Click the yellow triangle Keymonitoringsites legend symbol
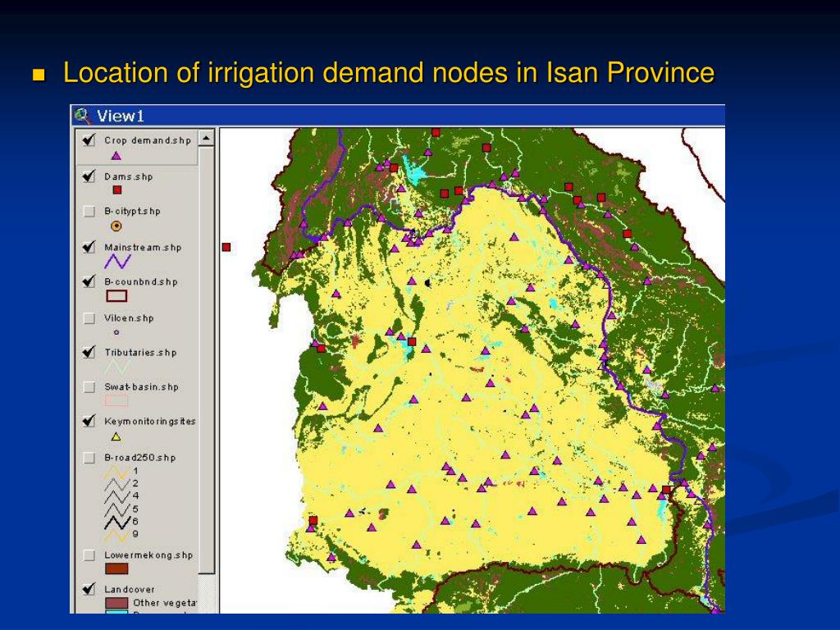 click(x=116, y=436)
